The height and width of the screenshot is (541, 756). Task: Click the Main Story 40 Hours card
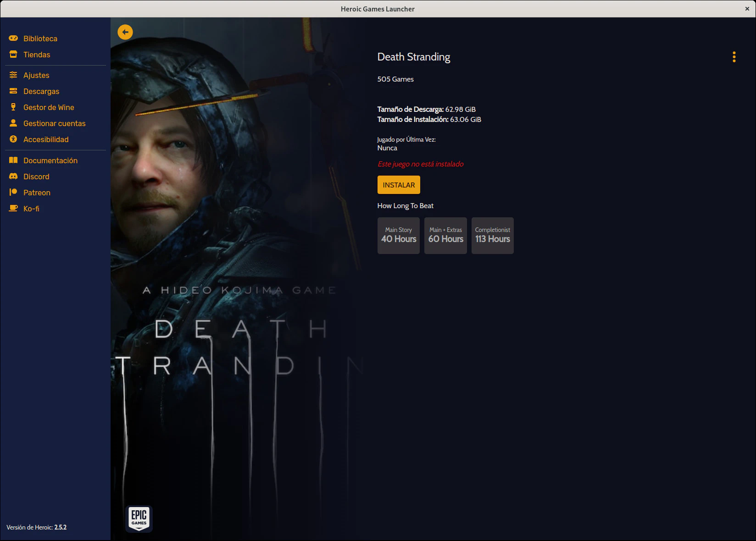[398, 236]
